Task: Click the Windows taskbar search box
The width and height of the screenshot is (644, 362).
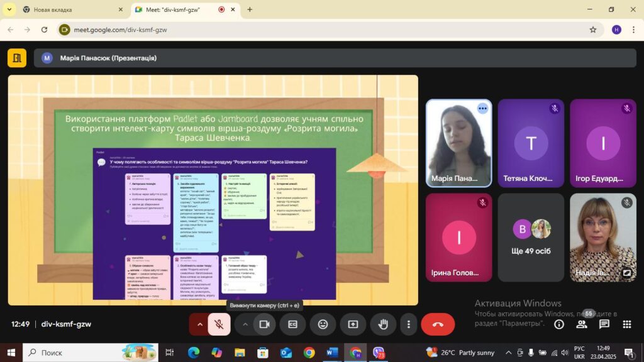Action: click(91, 353)
